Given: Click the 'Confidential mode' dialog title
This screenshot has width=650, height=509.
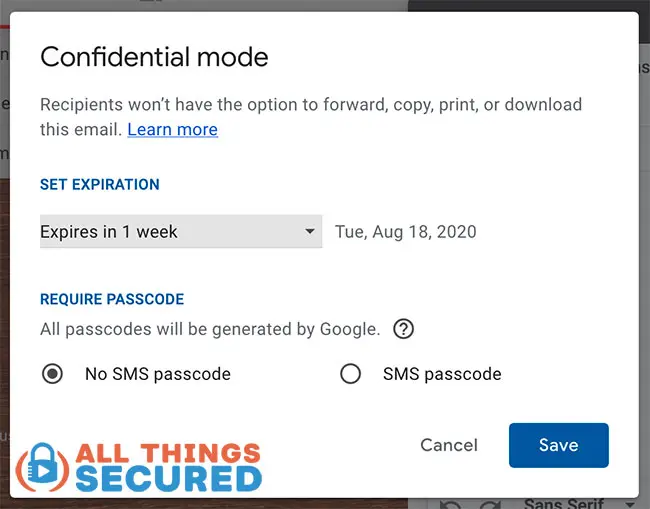Looking at the screenshot, I should 154,56.
